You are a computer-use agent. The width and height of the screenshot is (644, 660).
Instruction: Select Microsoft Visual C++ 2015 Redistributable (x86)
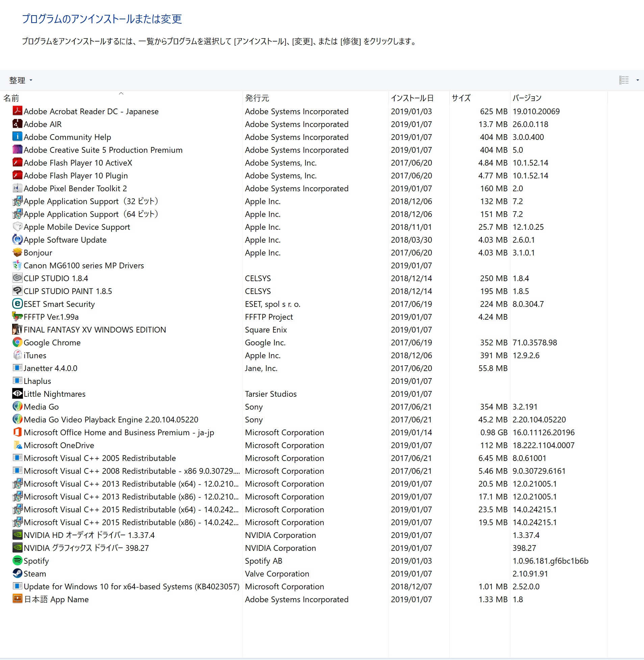coord(304,522)
